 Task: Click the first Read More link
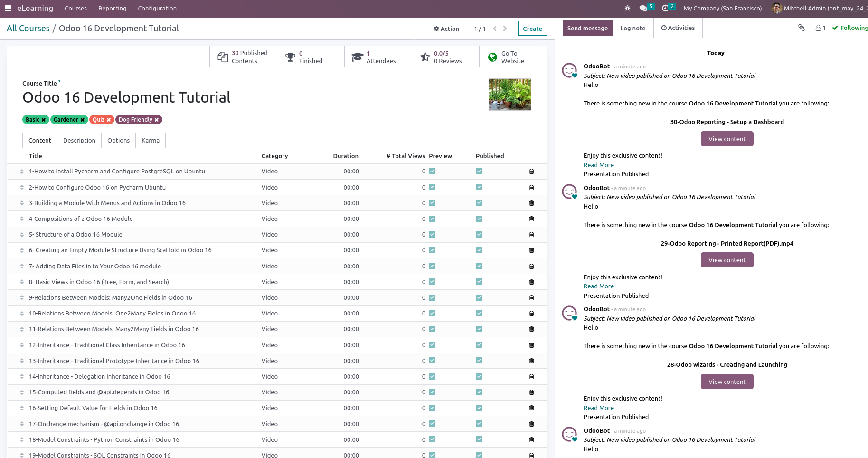click(598, 165)
